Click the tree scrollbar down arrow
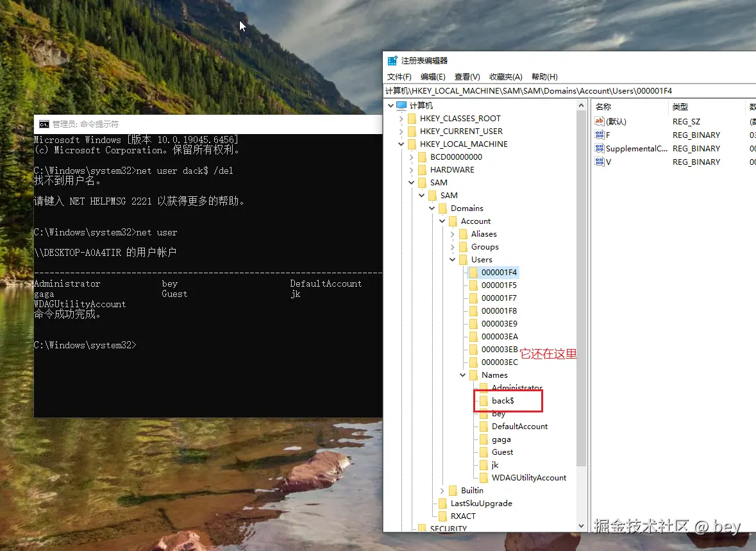Screen dimensions: 756x551 pyautogui.click(x=582, y=525)
